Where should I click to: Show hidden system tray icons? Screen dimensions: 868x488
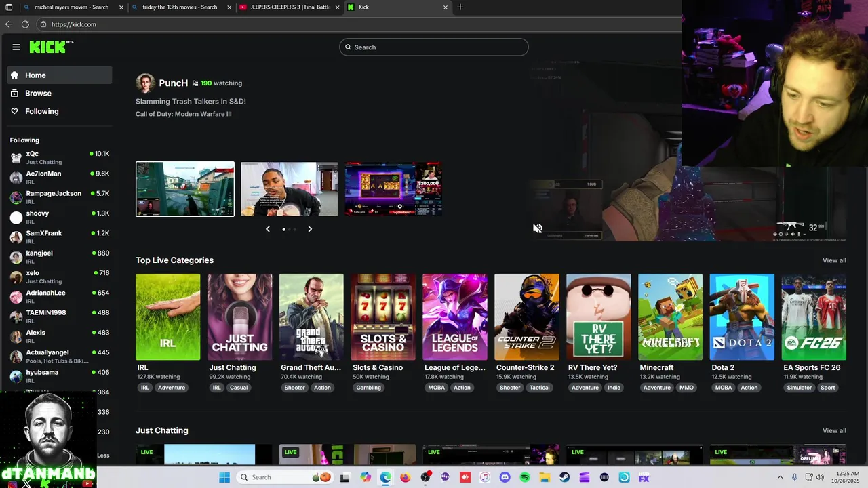coord(780,477)
